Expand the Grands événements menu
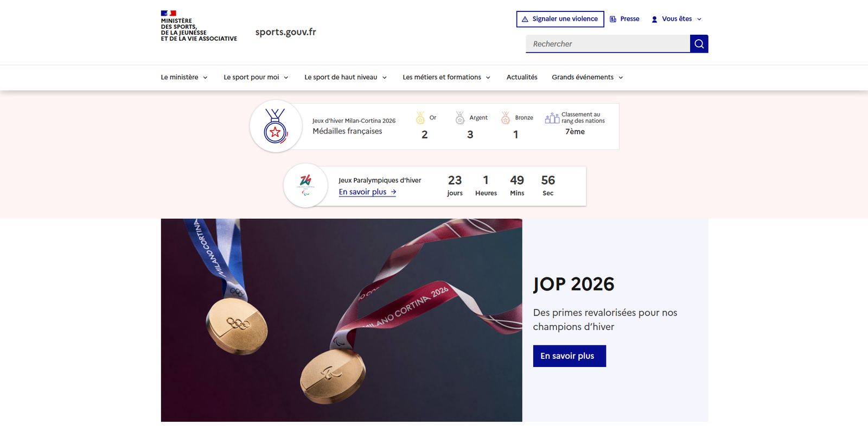The image size is (868, 430). point(588,77)
